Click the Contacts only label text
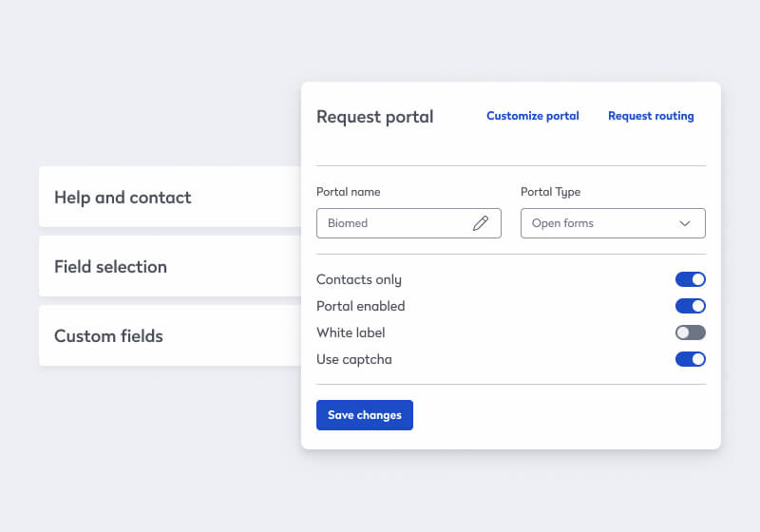 pyautogui.click(x=358, y=279)
